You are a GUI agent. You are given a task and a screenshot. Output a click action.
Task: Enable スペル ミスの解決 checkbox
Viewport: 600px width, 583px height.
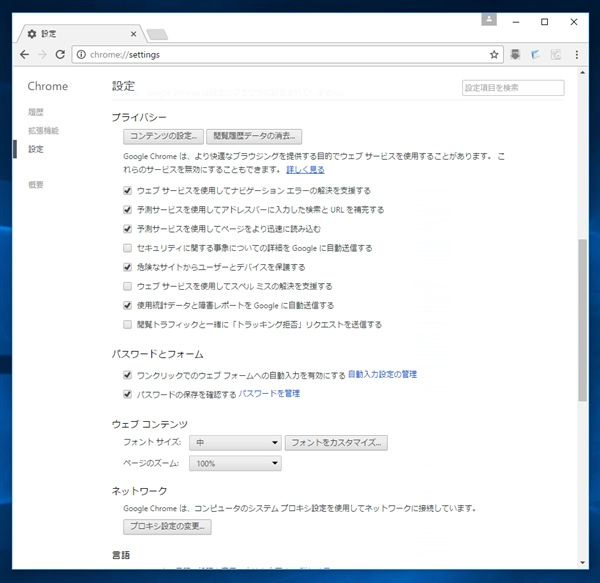[x=127, y=286]
